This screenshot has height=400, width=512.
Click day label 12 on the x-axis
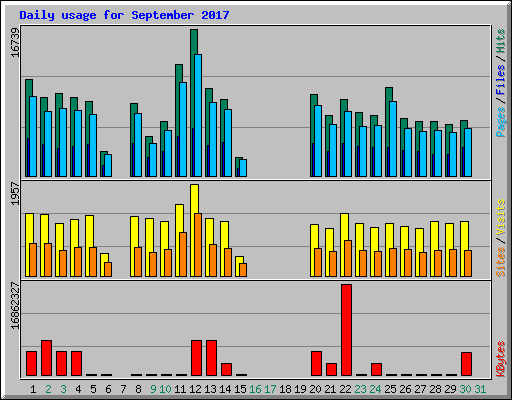pyautogui.click(x=195, y=389)
